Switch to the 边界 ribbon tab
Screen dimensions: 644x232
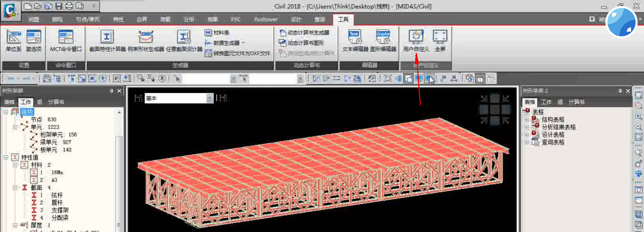pos(142,19)
